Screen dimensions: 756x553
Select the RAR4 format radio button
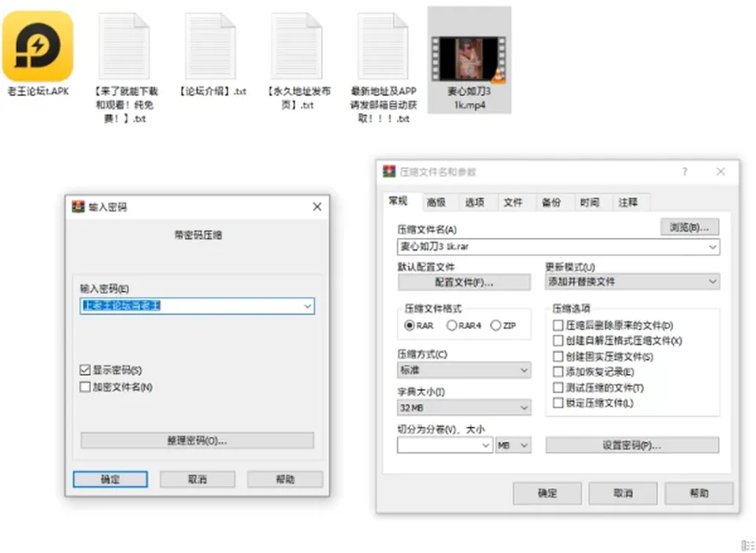(452, 325)
